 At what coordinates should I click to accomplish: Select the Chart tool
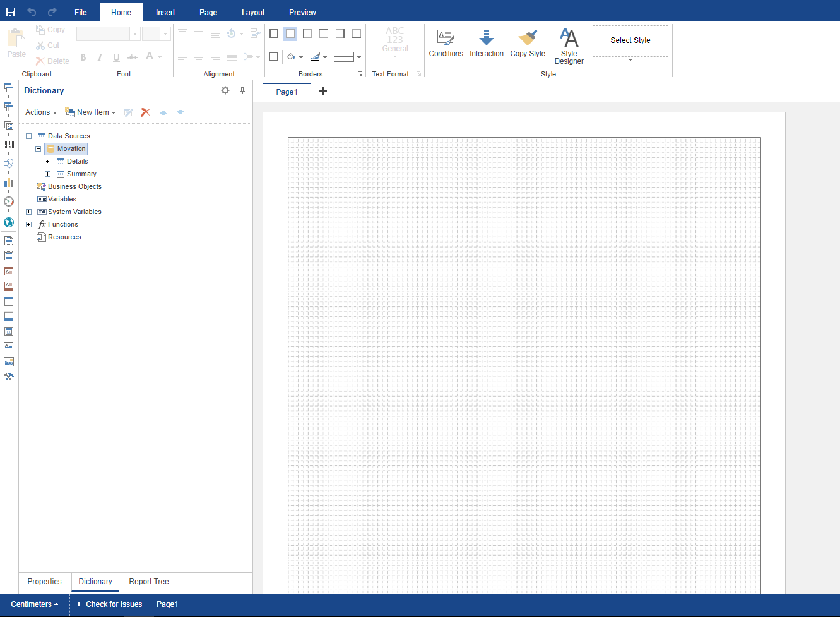[x=8, y=183]
